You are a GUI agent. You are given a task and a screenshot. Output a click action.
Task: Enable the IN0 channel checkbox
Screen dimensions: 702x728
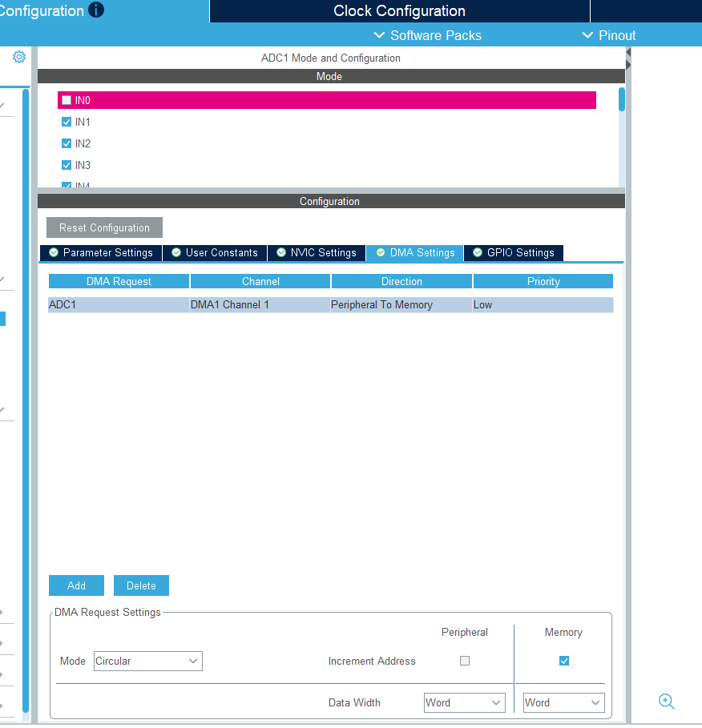click(x=67, y=100)
